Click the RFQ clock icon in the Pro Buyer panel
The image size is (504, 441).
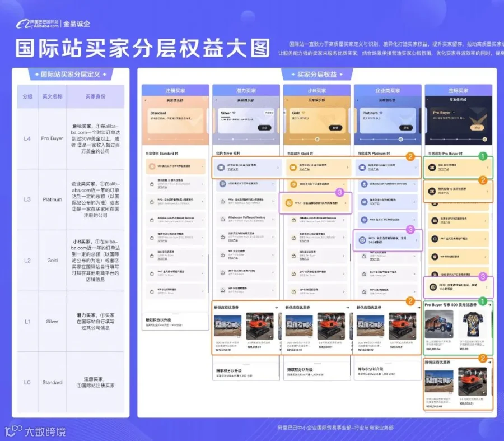(x=433, y=286)
